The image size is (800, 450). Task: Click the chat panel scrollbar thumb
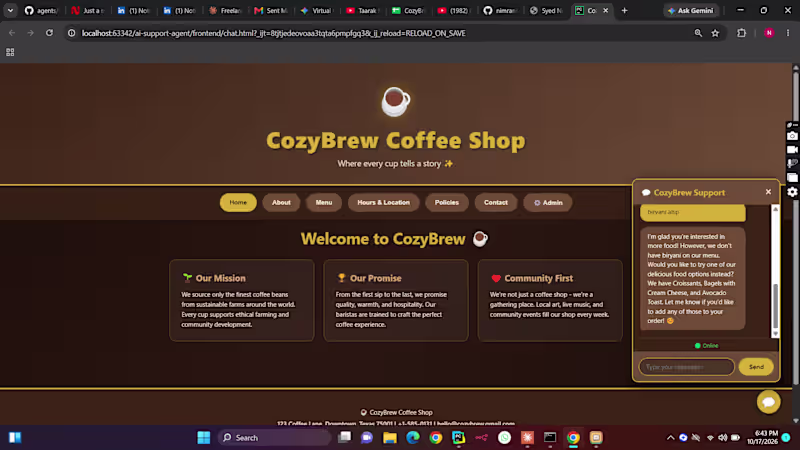point(775,306)
